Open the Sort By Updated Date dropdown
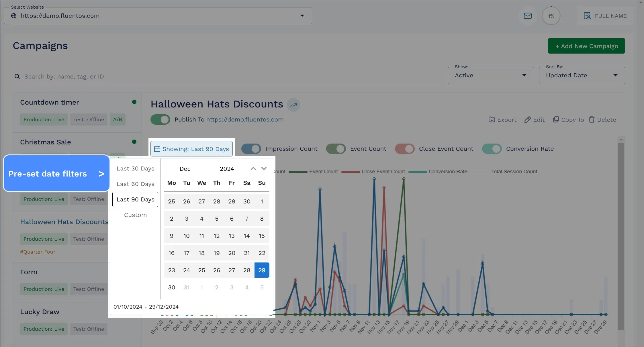Image resolution: width=644 pixels, height=347 pixels. click(582, 75)
